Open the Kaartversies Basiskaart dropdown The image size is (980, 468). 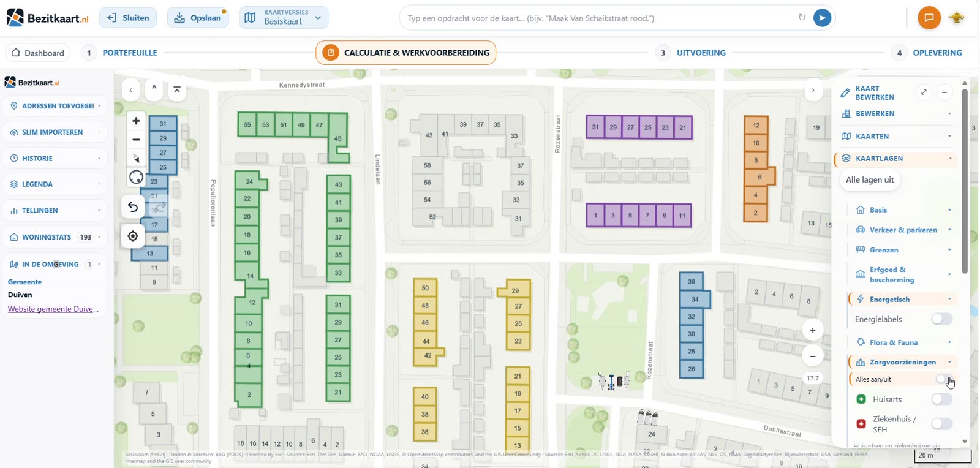point(284,17)
